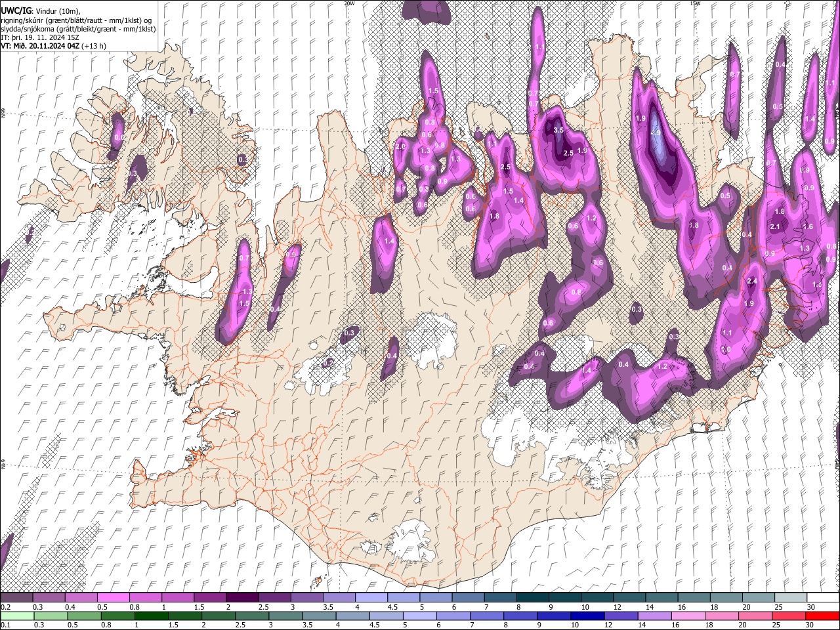840x630 pixels.
Task: Select the '15W' longitude label
Action: coord(694,3)
